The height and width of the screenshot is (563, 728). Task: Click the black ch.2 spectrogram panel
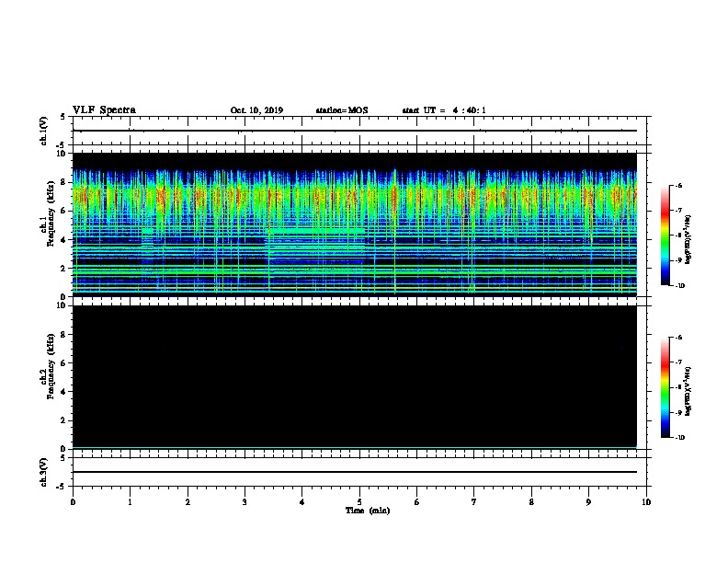354,377
